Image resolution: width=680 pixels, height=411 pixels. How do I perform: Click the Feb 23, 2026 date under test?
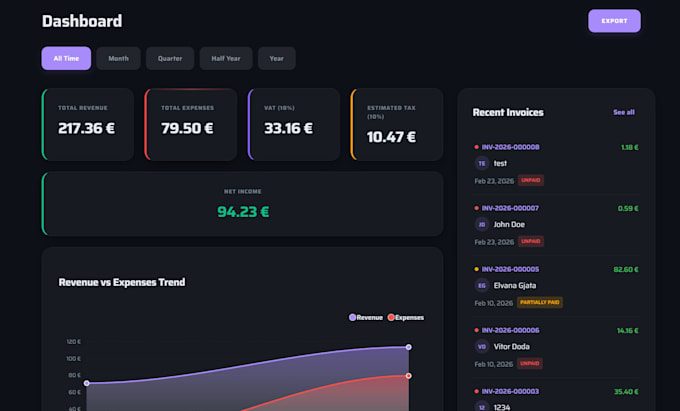click(494, 181)
